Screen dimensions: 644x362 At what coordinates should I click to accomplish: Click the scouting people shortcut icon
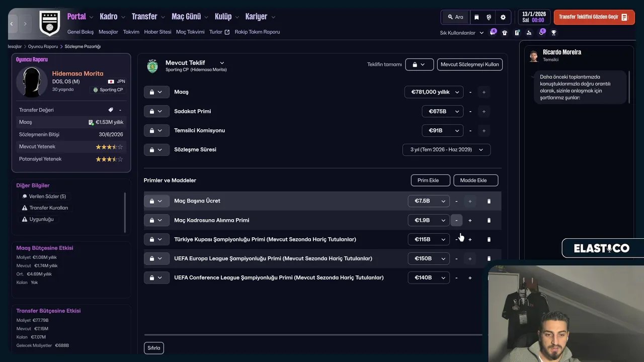pyautogui.click(x=529, y=33)
